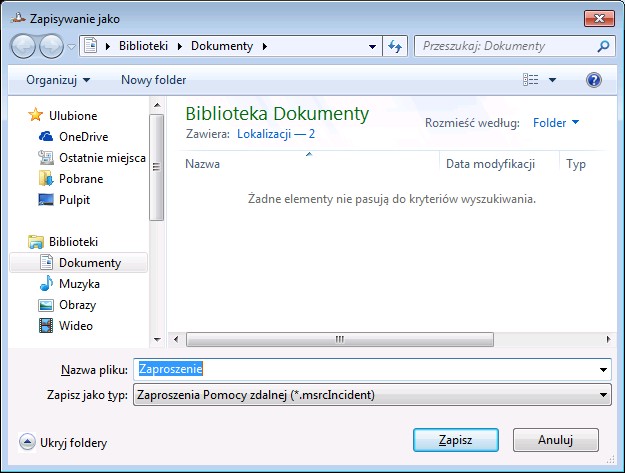Open the change view options dropdown arrow
This screenshot has width=625, height=473.
552,79
